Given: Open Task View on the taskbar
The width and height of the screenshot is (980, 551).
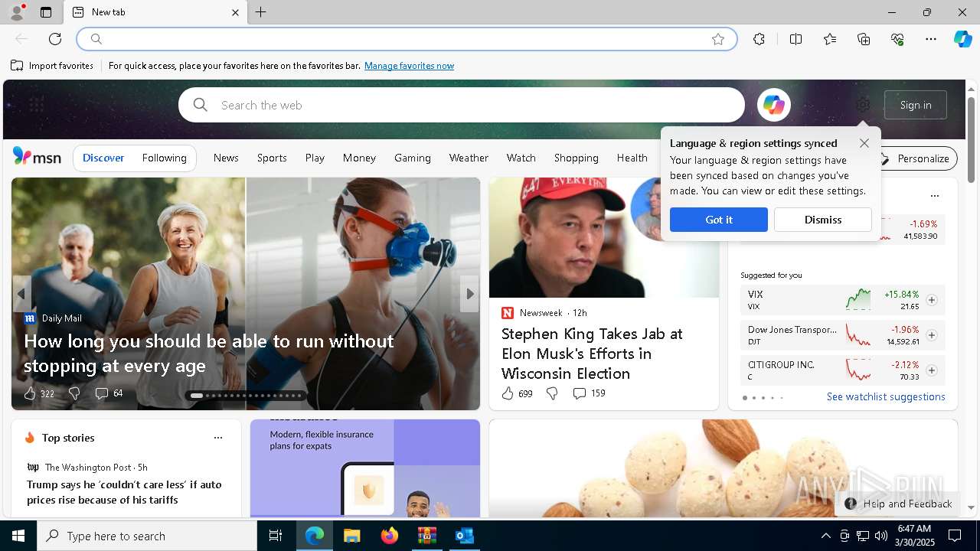Looking at the screenshot, I should coord(276,536).
